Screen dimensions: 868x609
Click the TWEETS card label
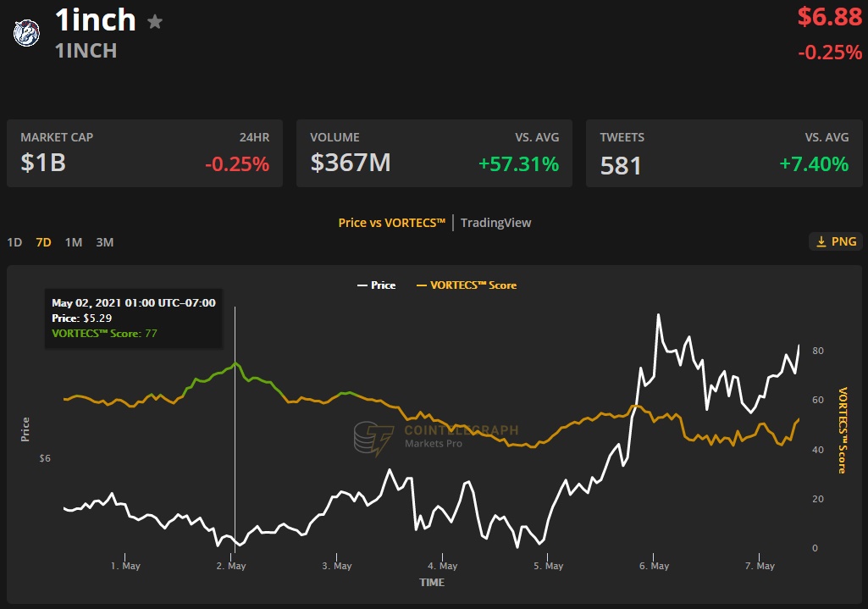click(622, 137)
